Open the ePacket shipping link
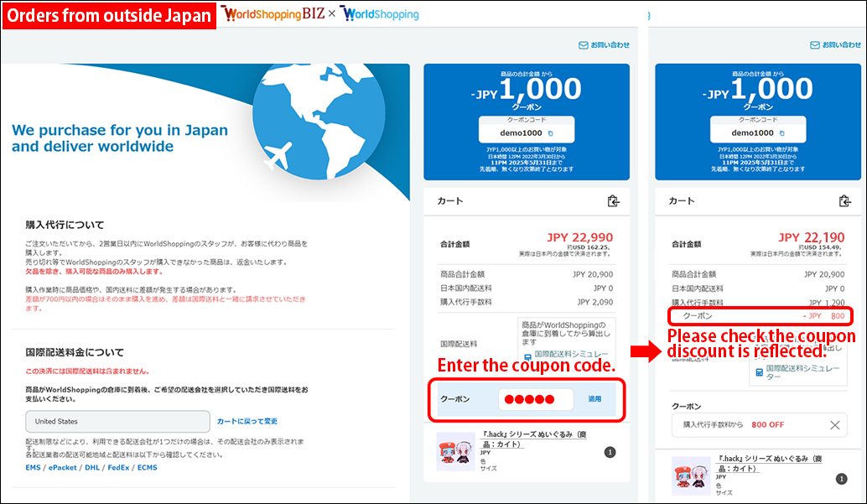This screenshot has width=867, height=504. coord(62,468)
